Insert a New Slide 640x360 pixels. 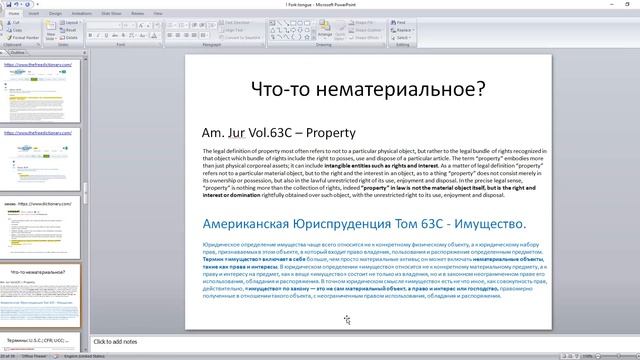50,31
